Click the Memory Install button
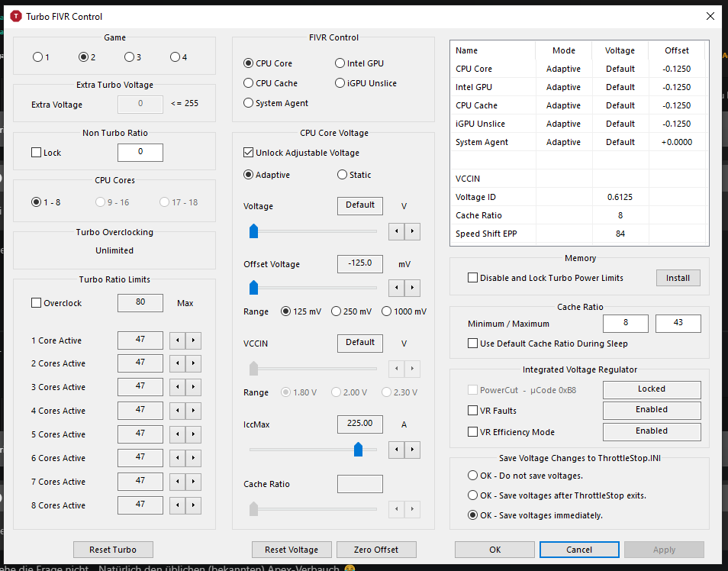 678,278
